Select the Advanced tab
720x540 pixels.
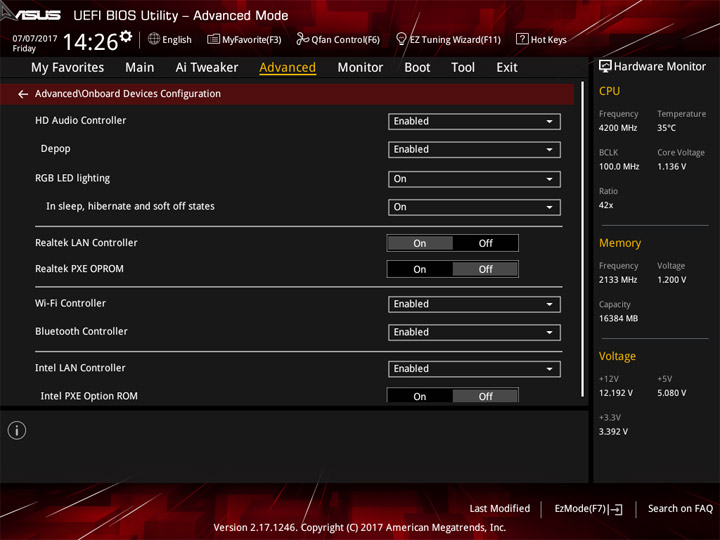click(287, 68)
